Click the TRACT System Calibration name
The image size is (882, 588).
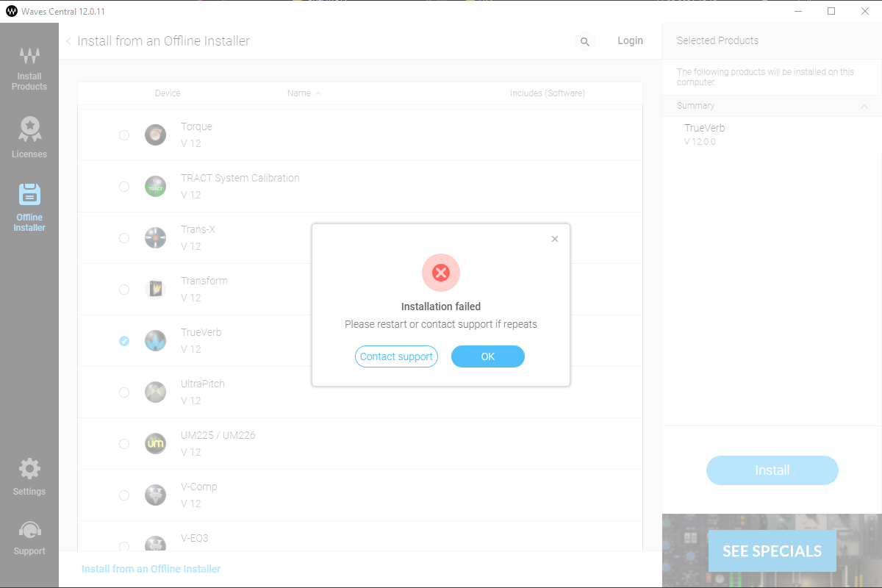(240, 178)
